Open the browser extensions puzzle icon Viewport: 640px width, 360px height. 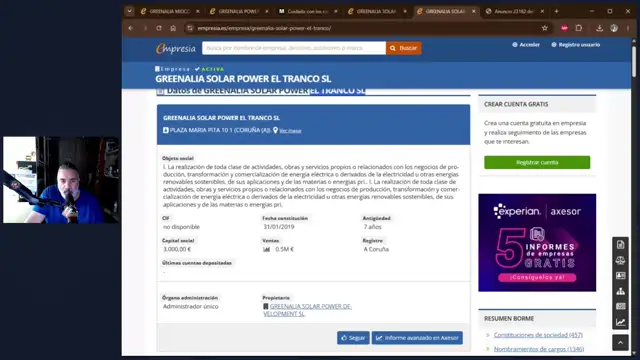click(579, 28)
